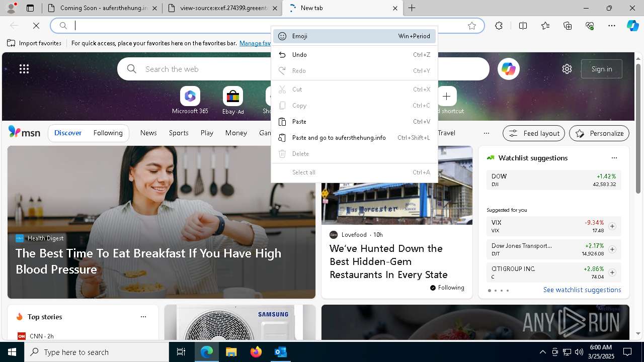
Task: Stop loading with the X button
Action: (x=37, y=26)
